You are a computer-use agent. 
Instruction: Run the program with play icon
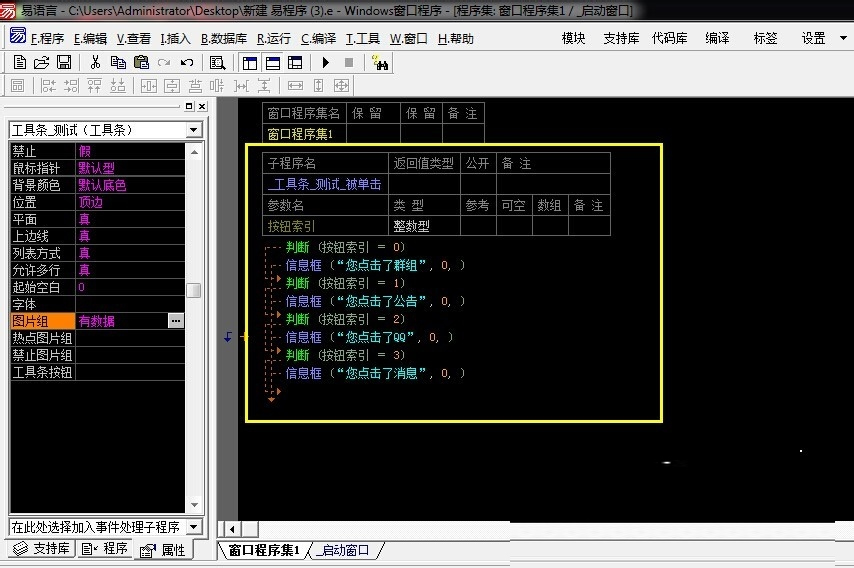click(x=326, y=63)
